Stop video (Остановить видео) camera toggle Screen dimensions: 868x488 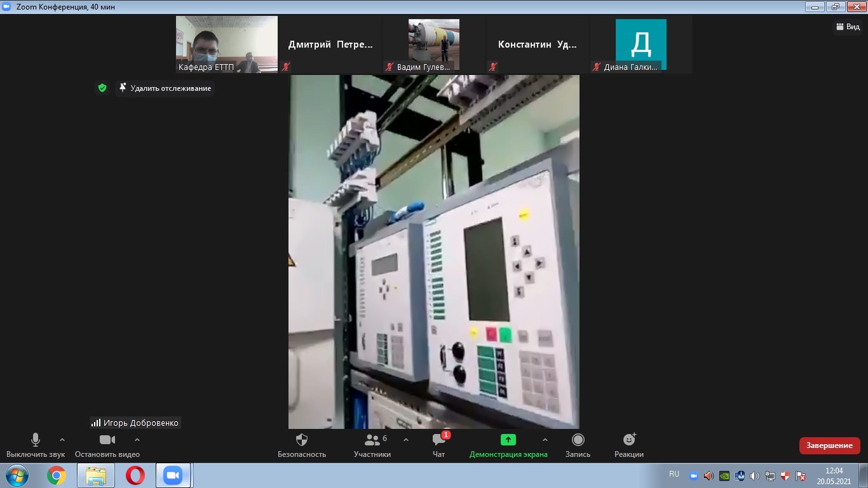pyautogui.click(x=107, y=444)
